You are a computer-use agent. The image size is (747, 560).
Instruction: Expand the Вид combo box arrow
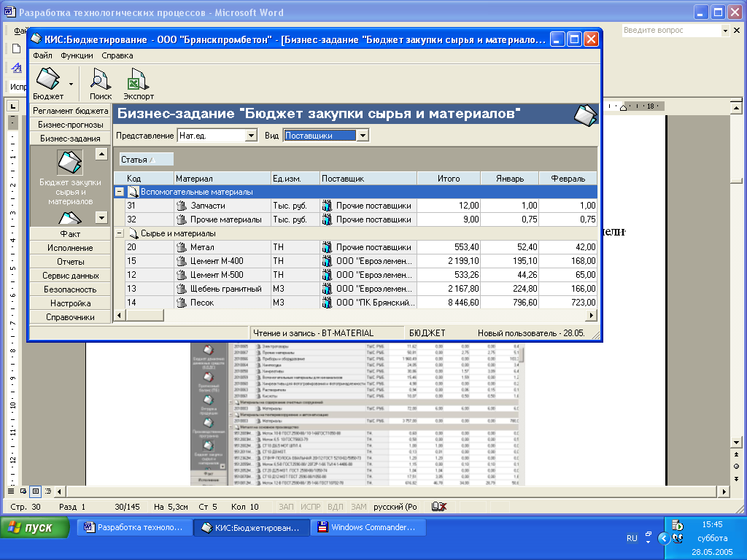coord(363,136)
